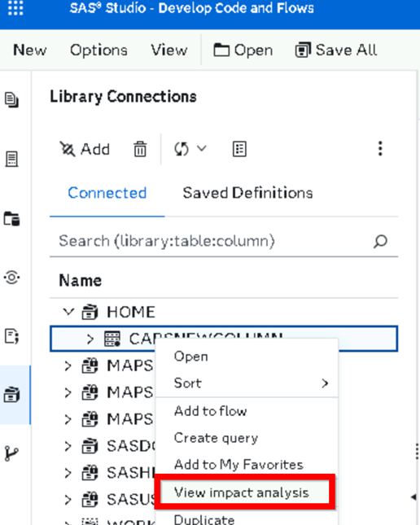Choose Add to My Favorites

(238, 465)
